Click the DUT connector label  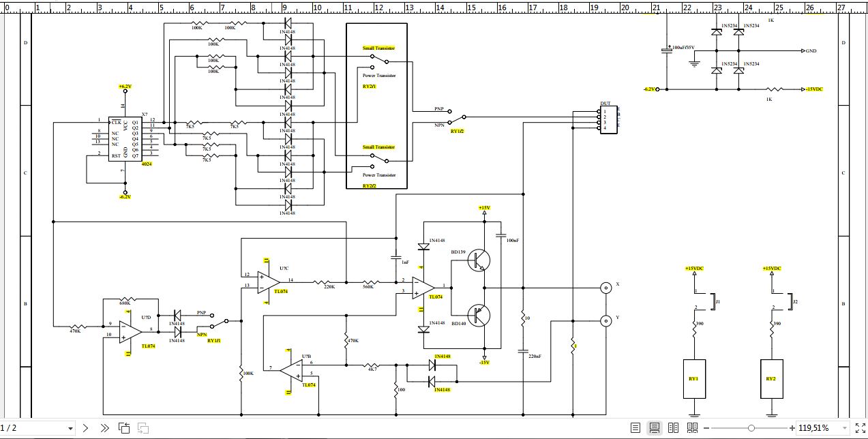605,104
